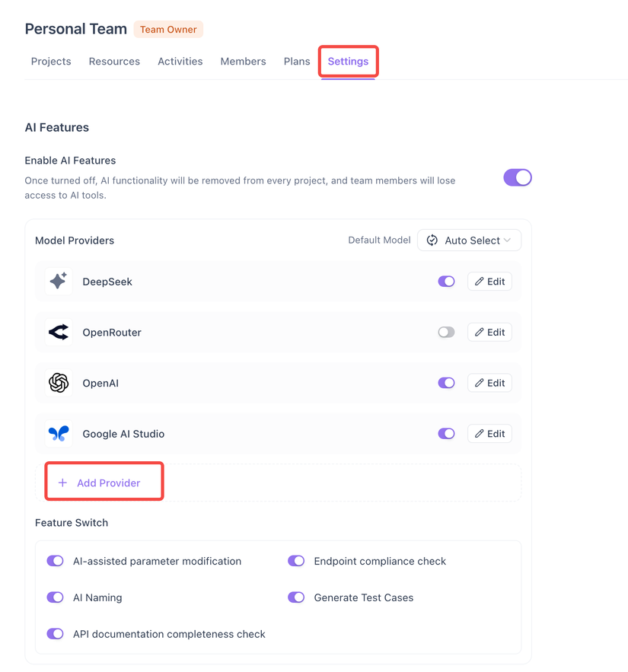Disable the OpenAI provider toggle

coord(446,383)
